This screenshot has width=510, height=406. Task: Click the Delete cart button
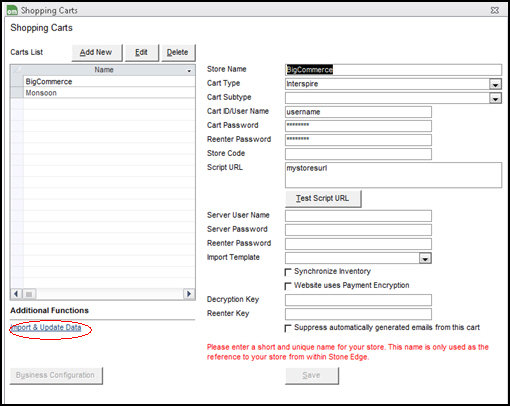178,52
